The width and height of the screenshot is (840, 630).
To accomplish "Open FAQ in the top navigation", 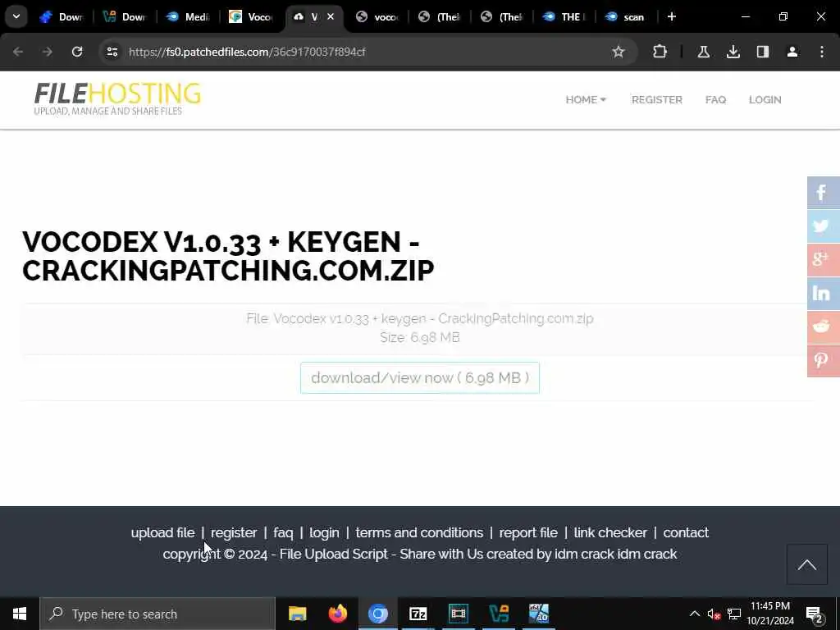I will click(715, 99).
